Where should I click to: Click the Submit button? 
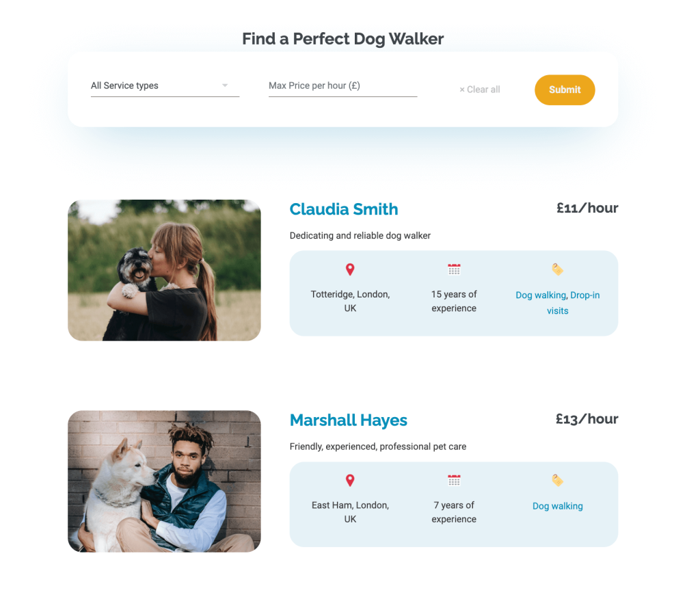tap(565, 90)
